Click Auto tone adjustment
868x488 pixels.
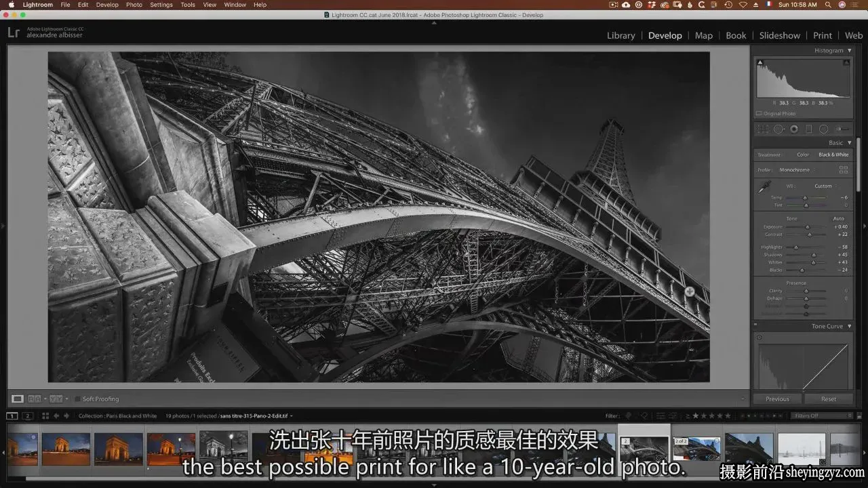click(838, 218)
